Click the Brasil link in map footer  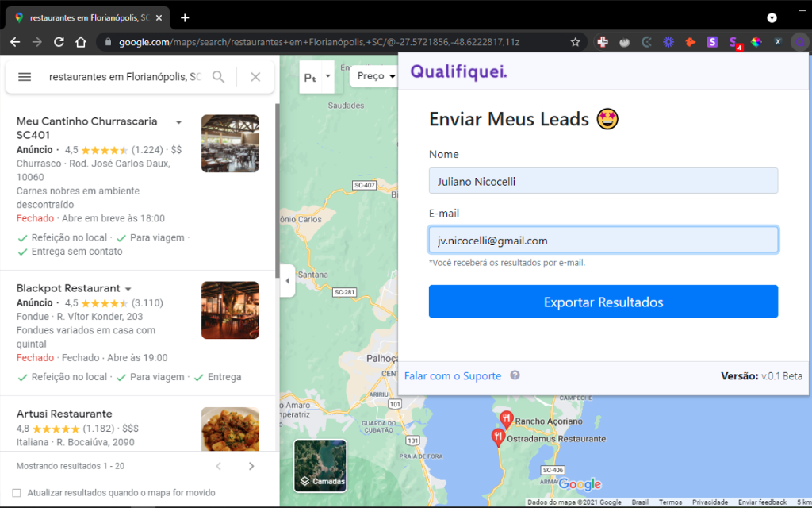(640, 502)
